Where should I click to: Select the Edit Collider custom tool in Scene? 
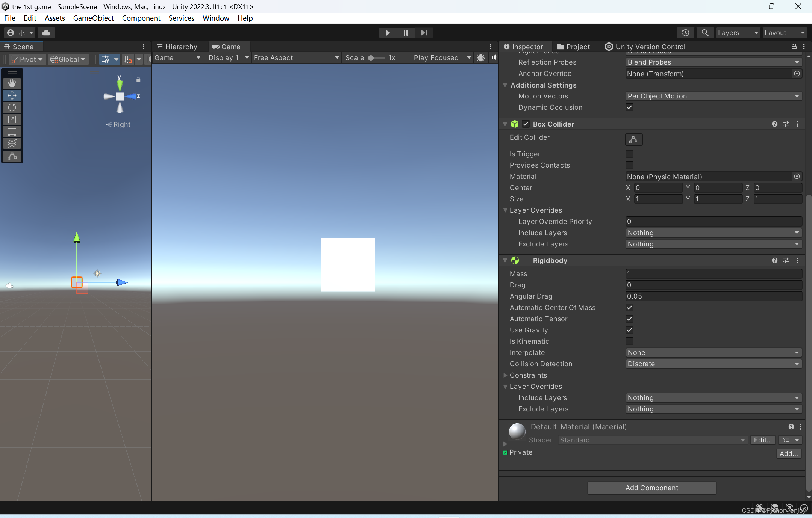[12, 156]
